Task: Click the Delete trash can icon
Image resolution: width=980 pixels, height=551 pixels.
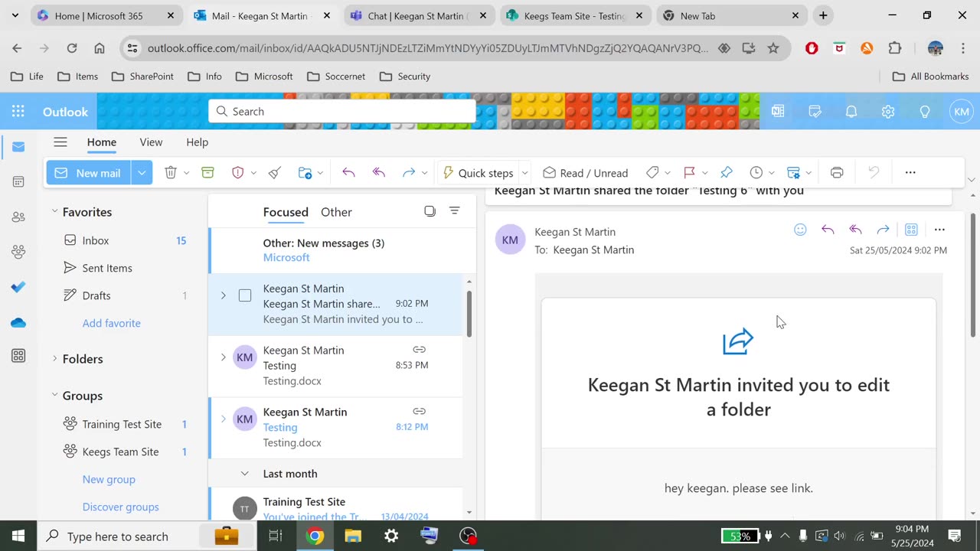Action: point(171,173)
